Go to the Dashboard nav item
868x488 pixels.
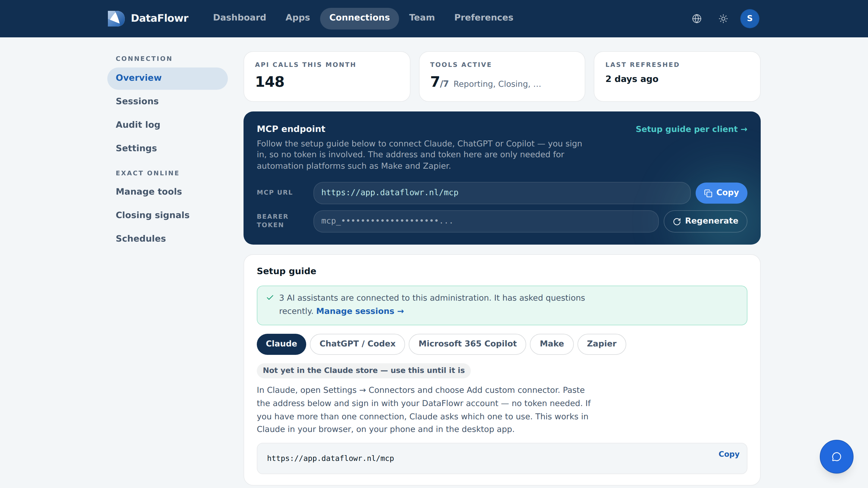240,18
